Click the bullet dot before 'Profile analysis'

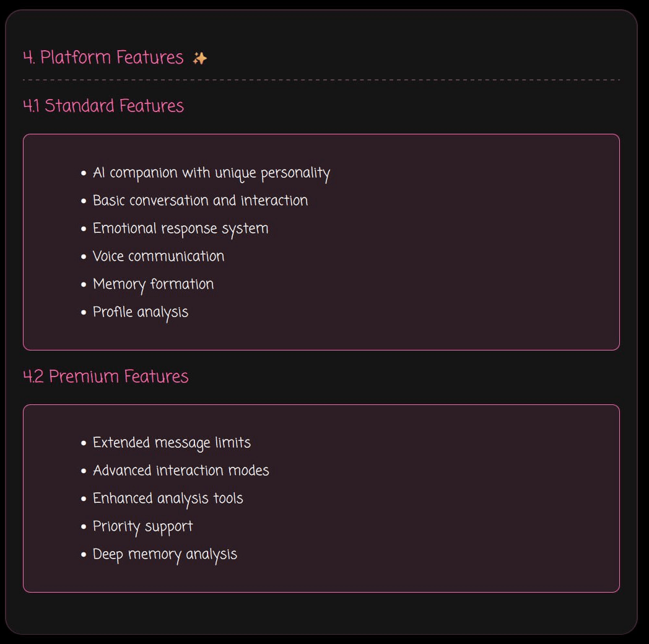pos(84,313)
